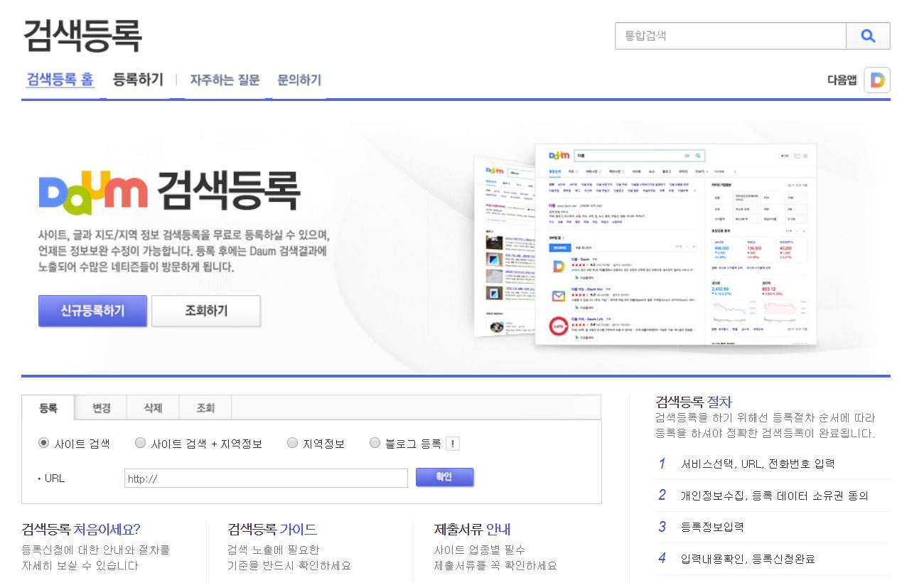
Task: Click the 신규등록하기 button
Action: 92,311
